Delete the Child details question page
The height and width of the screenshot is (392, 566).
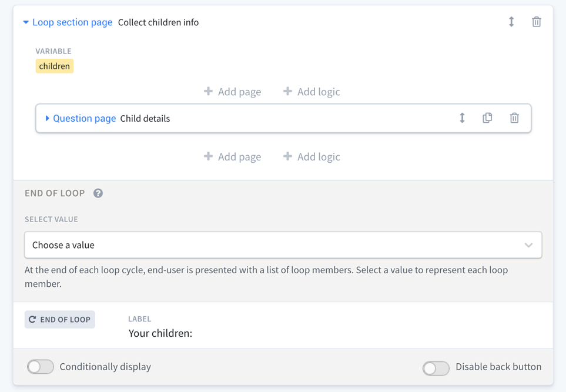(514, 118)
